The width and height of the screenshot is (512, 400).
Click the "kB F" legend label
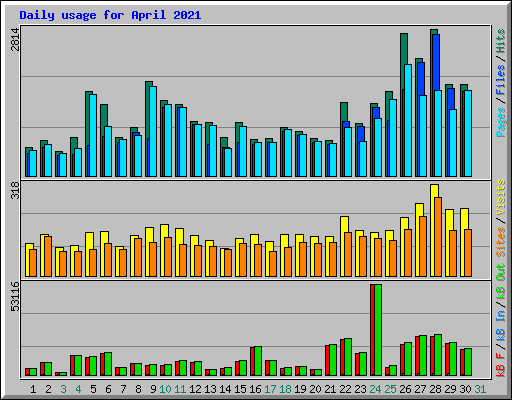(501, 365)
